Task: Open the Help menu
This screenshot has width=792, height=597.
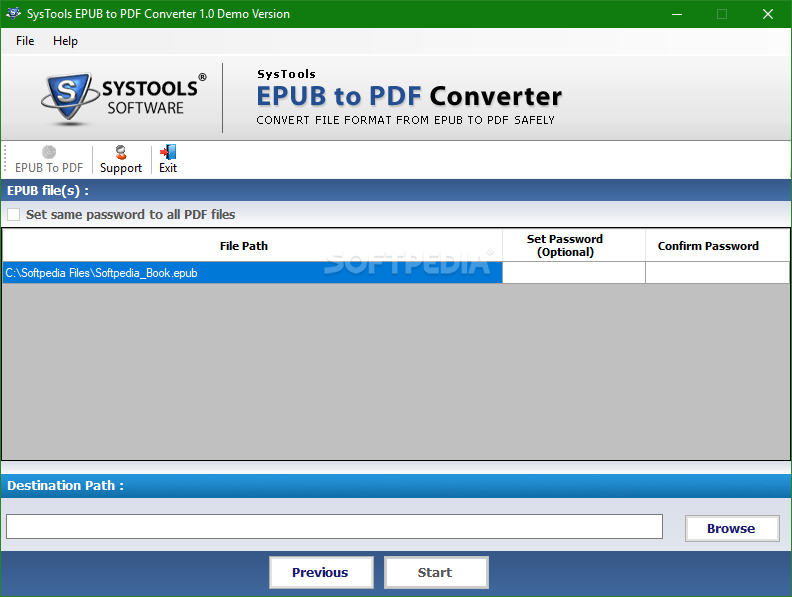Action: pyautogui.click(x=65, y=41)
